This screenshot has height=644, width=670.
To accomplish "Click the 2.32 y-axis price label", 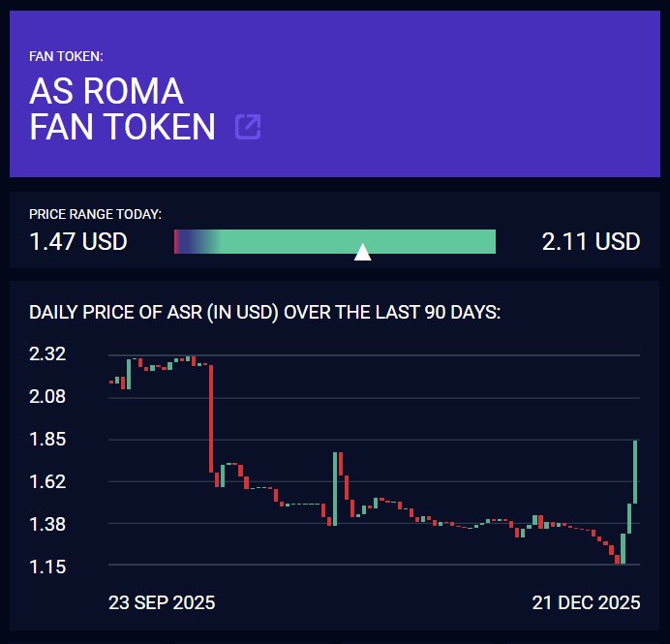I will point(47,353).
